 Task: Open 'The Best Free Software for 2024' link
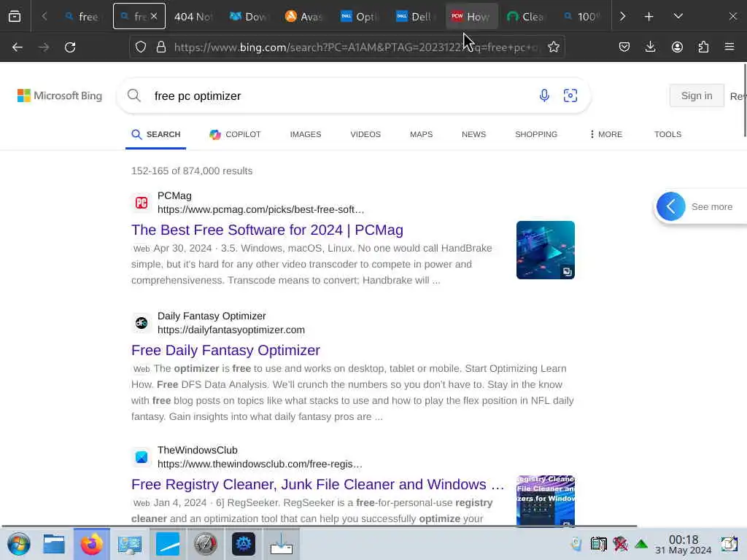[267, 230]
